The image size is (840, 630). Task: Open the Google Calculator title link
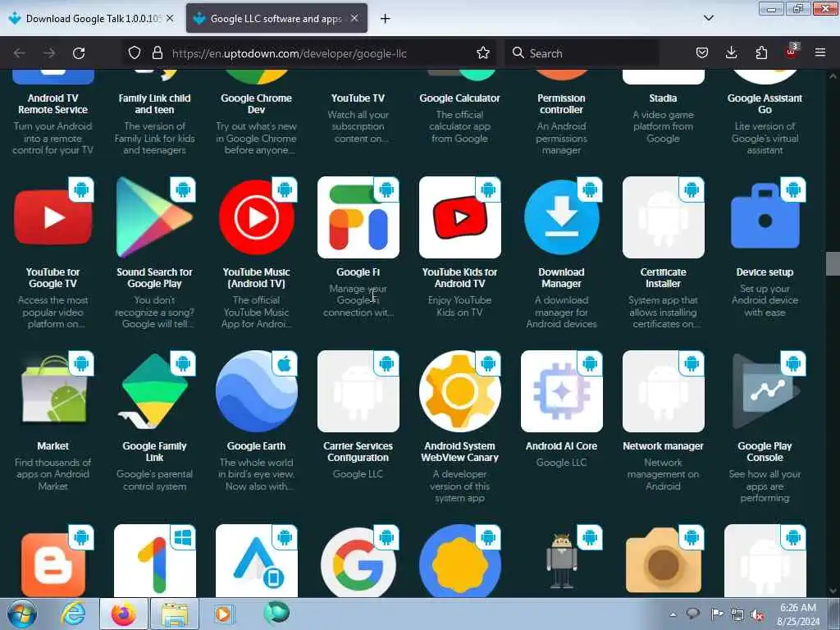(459, 98)
